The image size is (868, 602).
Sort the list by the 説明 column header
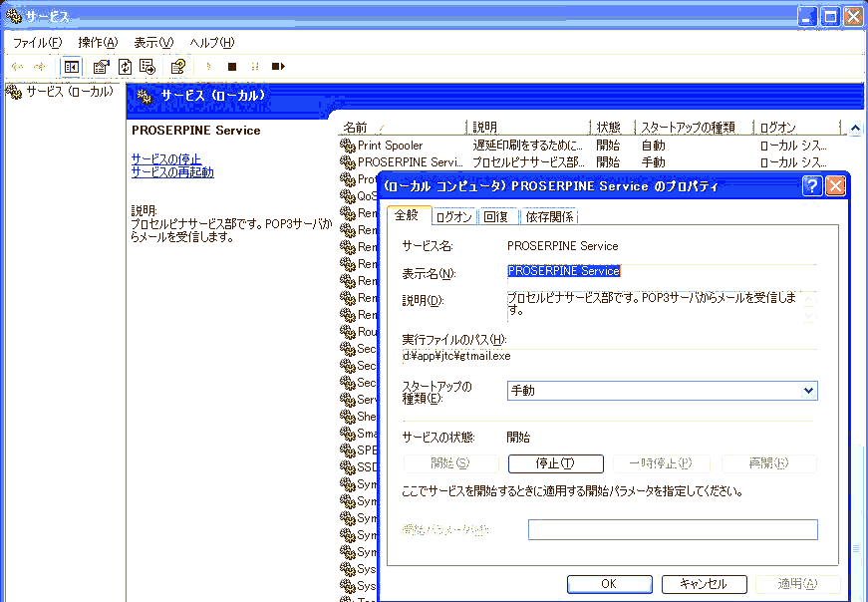(529, 128)
